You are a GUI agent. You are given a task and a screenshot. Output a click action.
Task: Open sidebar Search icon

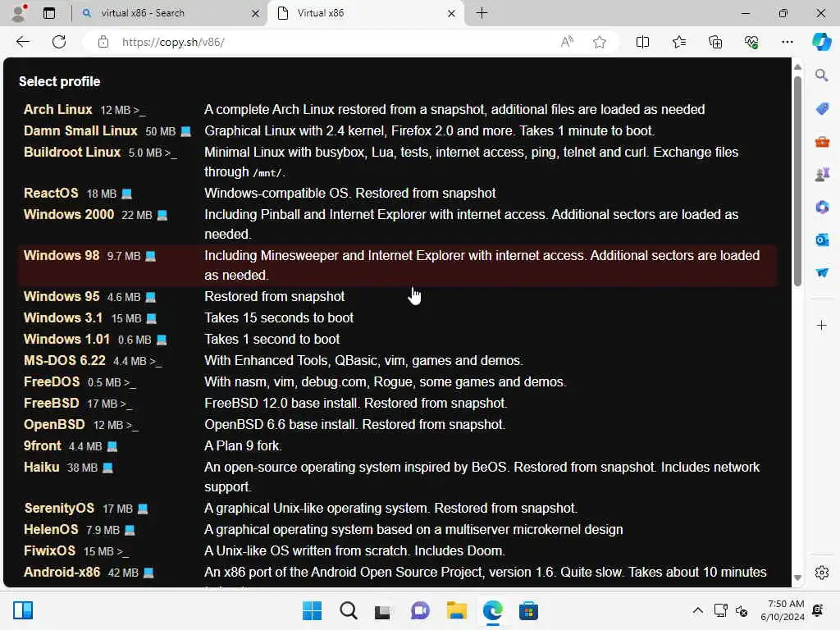[x=822, y=75]
